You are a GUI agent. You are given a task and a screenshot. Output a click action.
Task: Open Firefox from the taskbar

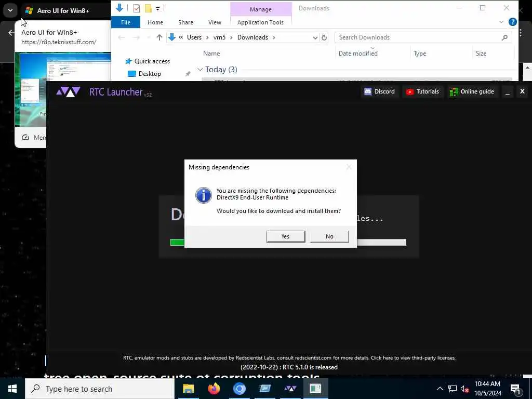point(214,389)
